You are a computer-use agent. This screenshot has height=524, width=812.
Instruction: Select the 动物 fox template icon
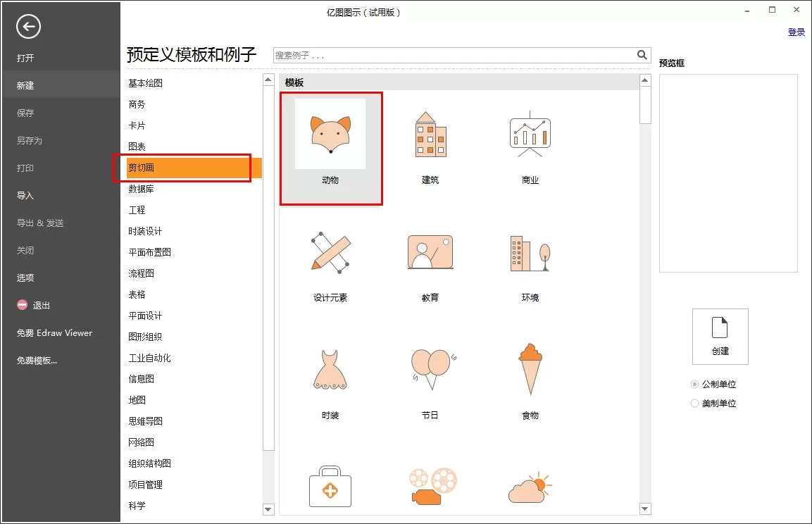coord(330,134)
